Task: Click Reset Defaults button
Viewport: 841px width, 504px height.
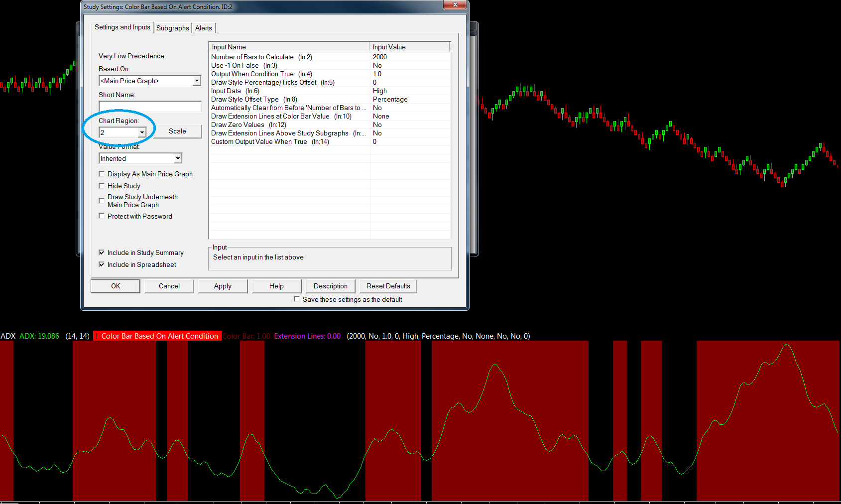Action: point(388,286)
